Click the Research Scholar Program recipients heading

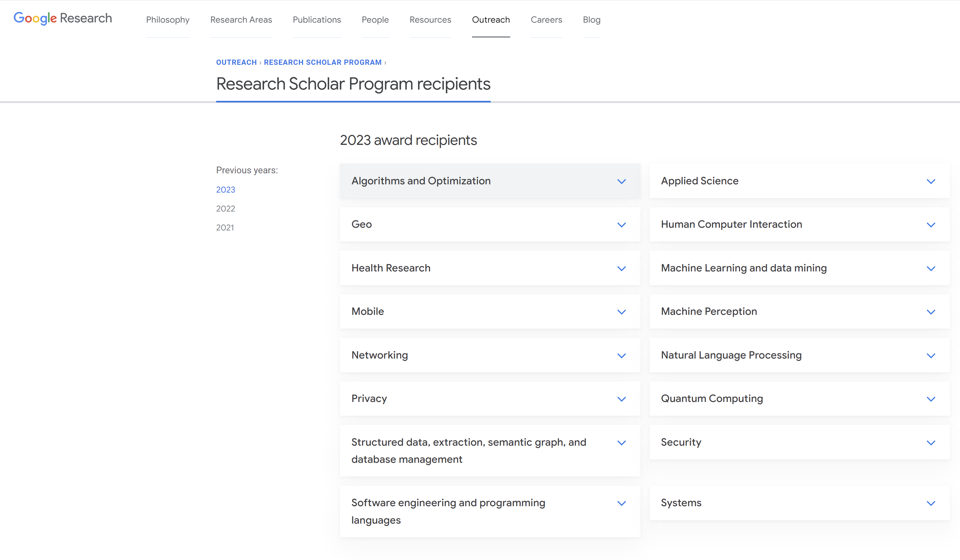[x=353, y=84]
